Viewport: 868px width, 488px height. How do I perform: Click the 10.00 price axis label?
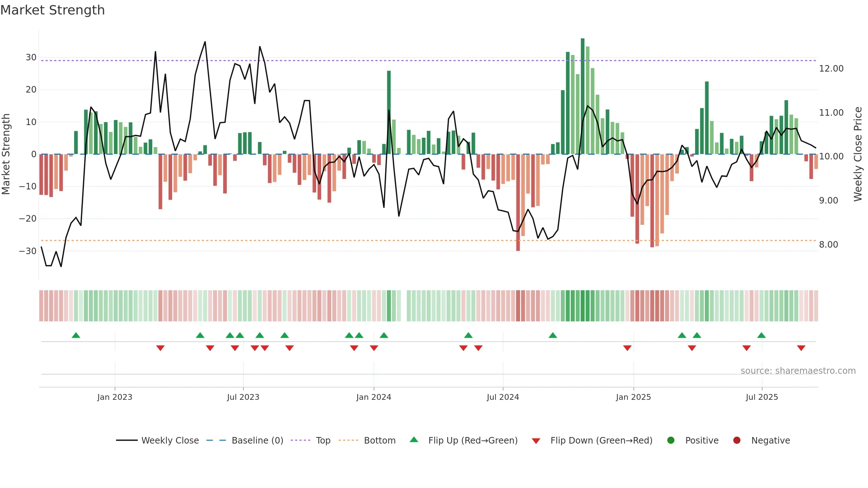pyautogui.click(x=831, y=156)
